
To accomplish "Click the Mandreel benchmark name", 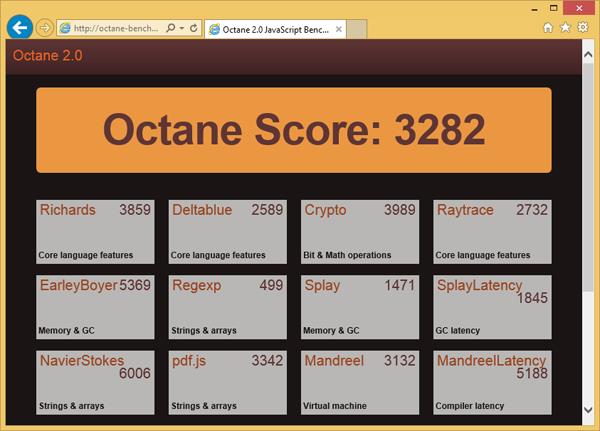I will pyautogui.click(x=334, y=361).
